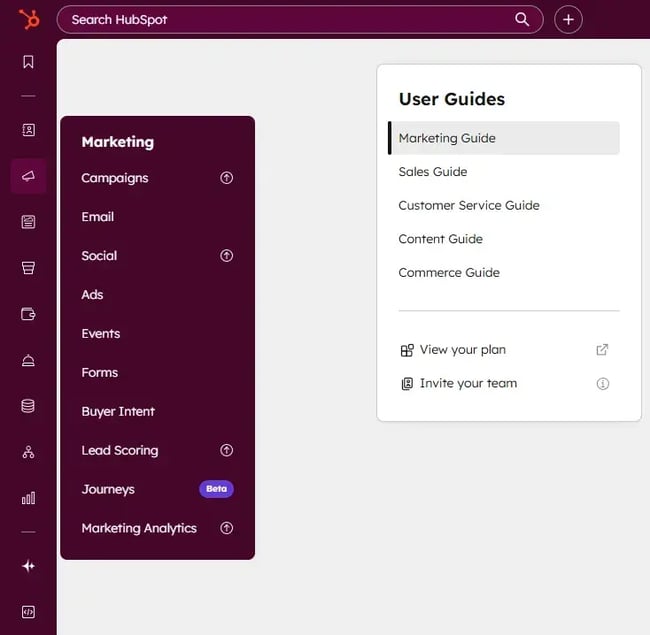Open the Sales funnel sidebar icon
The image size is (650, 635).
click(28, 268)
